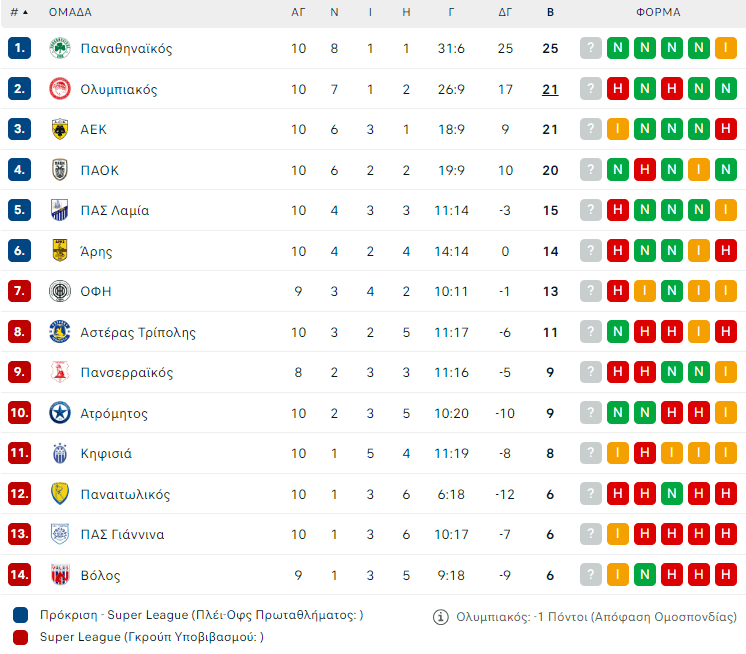Click the first red Η form badge for Κηφισιά

click(645, 453)
